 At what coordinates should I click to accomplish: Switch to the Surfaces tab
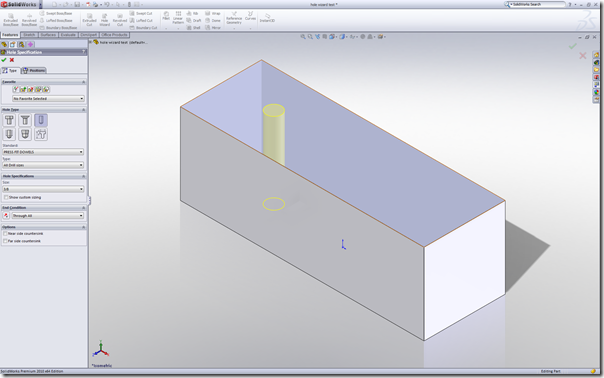pos(49,35)
